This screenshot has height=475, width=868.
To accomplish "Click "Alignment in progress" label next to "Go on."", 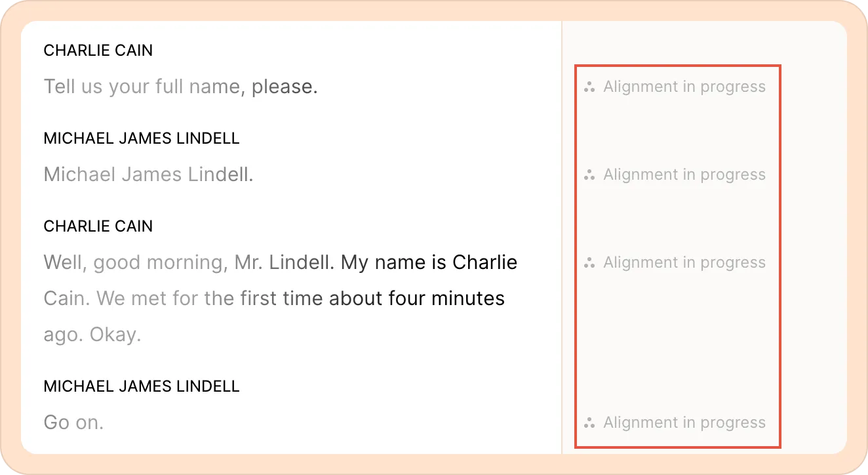I will (684, 423).
